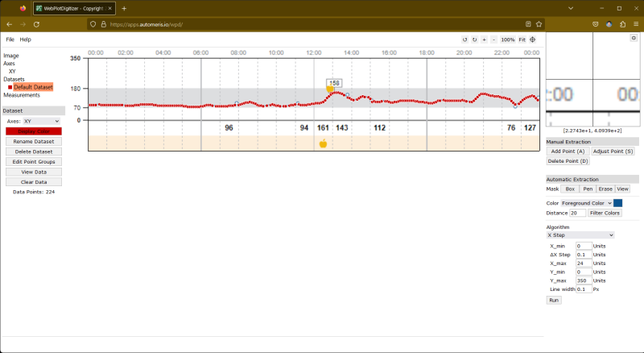The image size is (644, 353).
Task: Open the site lock info icon
Action: [x=104, y=24]
